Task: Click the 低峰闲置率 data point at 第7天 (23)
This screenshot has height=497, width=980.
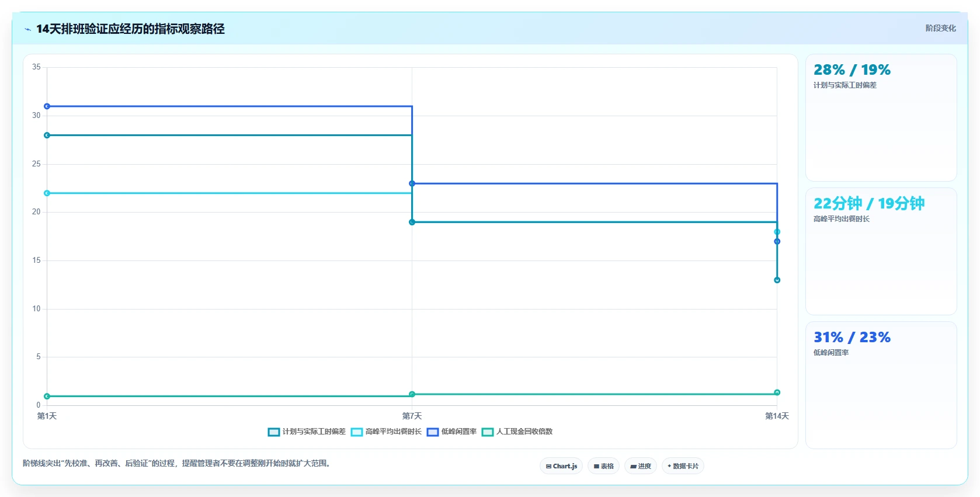Action: (x=412, y=183)
